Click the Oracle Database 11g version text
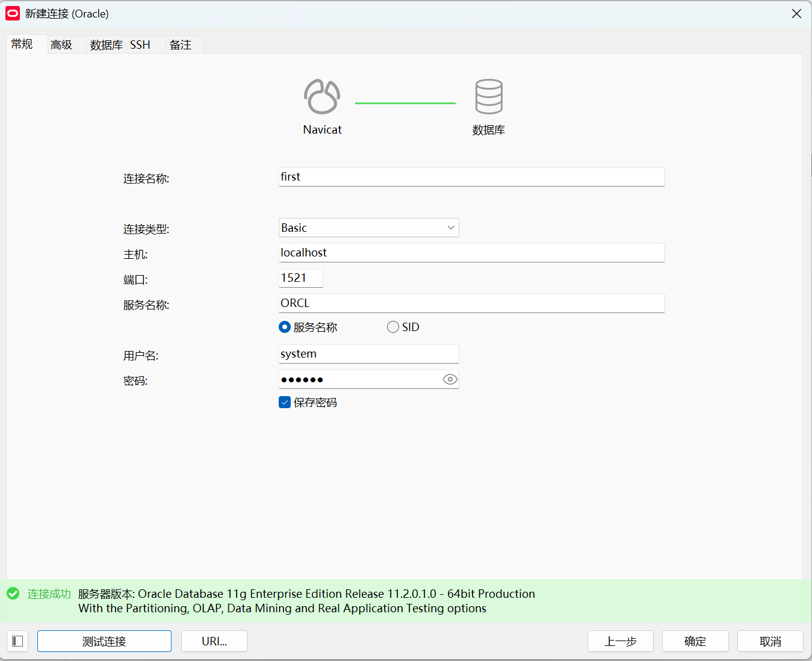This screenshot has height=661, width=812. point(306,594)
